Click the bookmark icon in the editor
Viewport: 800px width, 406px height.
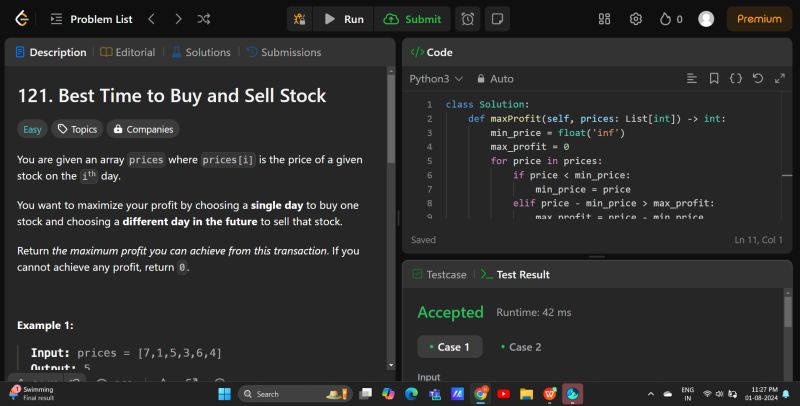[714, 79]
